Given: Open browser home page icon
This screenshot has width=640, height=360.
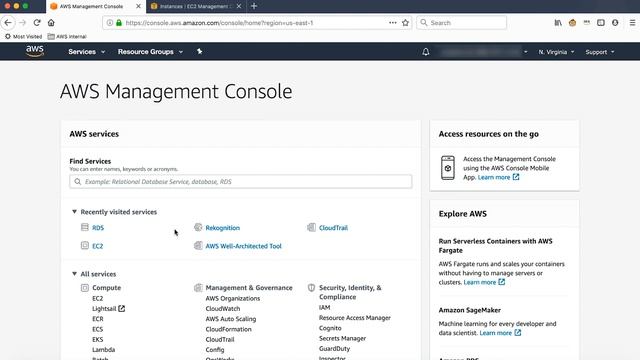Looking at the screenshot, I should pos(51,23).
